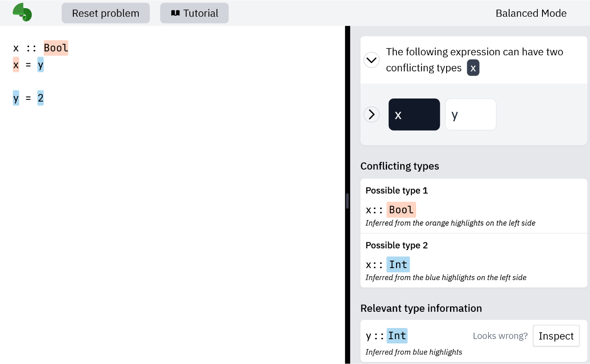Click the x badge in error message
Screen dimensions: 590x364
(x=473, y=68)
